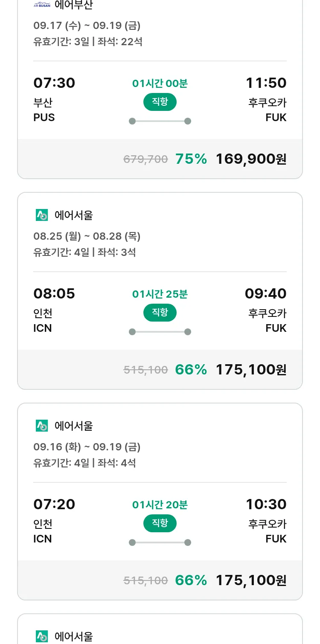Tap the 07:30 Busan departure time
Image resolution: width=320 pixels, height=644 pixels.
(54, 83)
